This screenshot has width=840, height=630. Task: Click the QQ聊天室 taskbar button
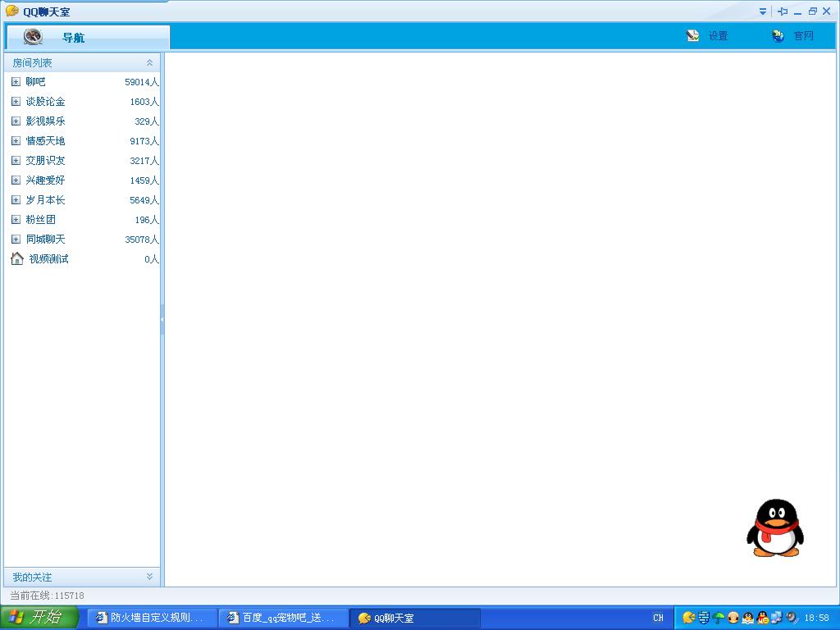pos(414,618)
